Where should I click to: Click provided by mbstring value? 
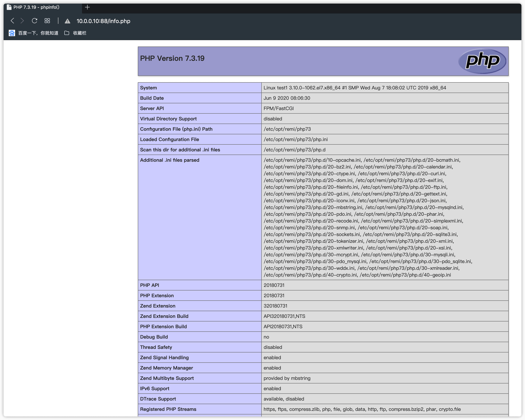point(287,378)
